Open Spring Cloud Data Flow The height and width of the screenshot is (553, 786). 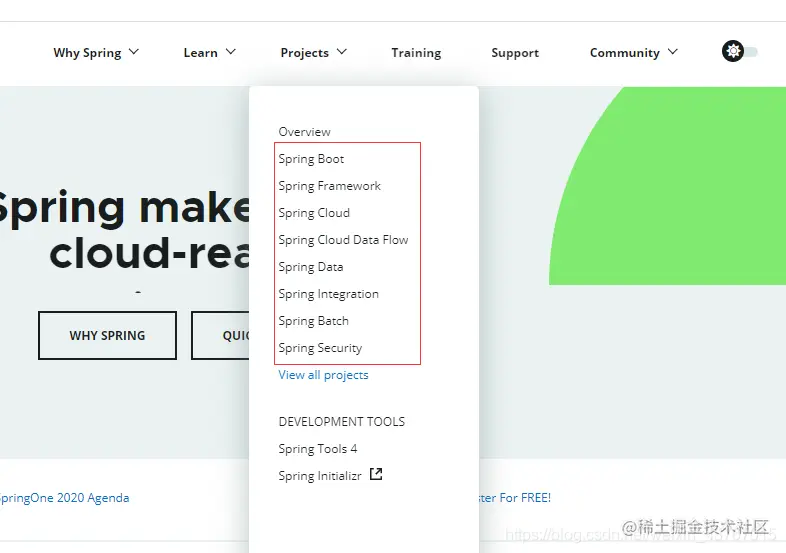pos(343,240)
